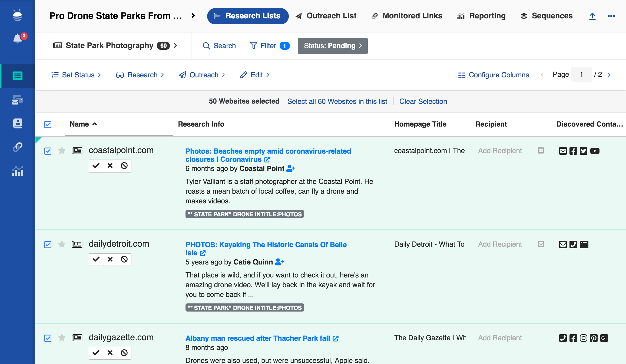Uncheck the dailydetroit.com row checkbox
The height and width of the screenshot is (364, 626).
click(48, 244)
